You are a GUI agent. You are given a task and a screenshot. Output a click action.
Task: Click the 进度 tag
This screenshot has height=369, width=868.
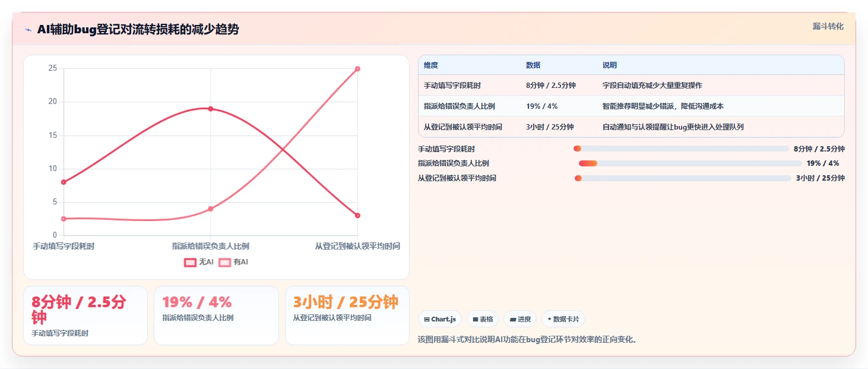tap(520, 319)
